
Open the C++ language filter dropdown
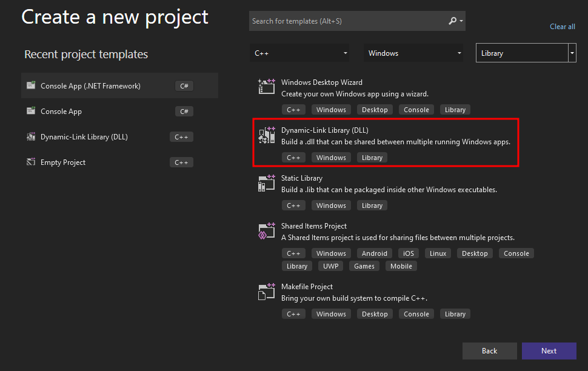pos(300,53)
